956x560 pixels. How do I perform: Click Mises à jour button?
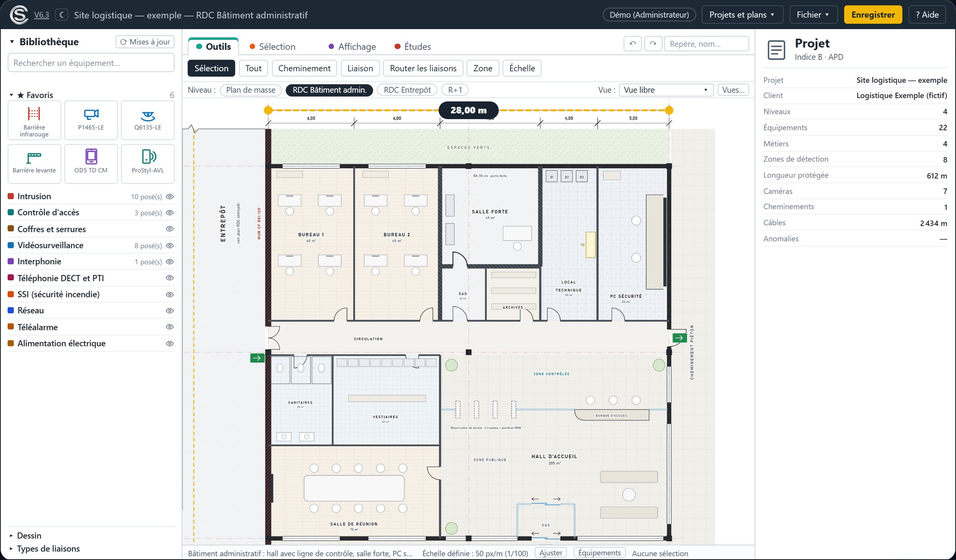(x=145, y=42)
